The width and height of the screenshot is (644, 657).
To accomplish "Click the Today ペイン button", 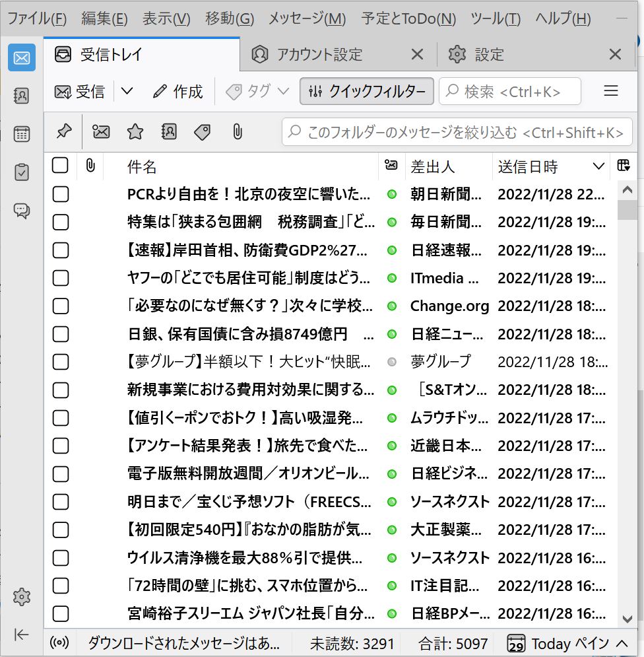I will point(567,643).
